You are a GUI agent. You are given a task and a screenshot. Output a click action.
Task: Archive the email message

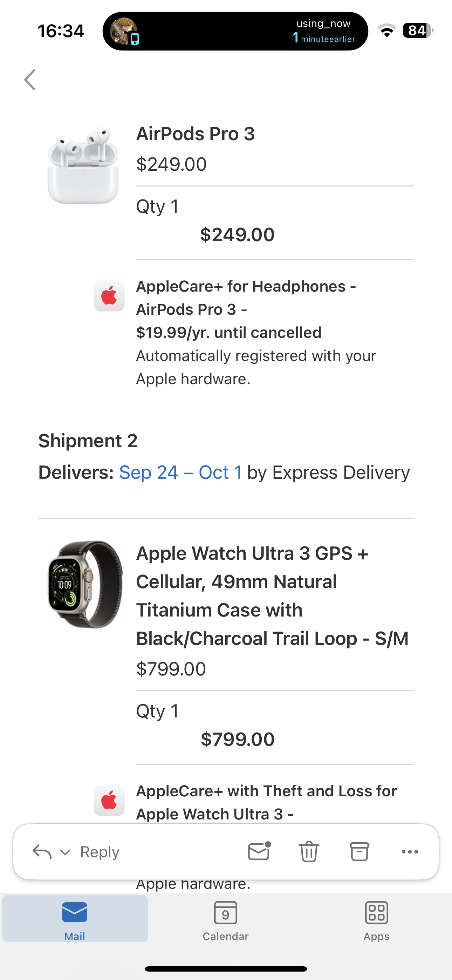click(x=359, y=851)
